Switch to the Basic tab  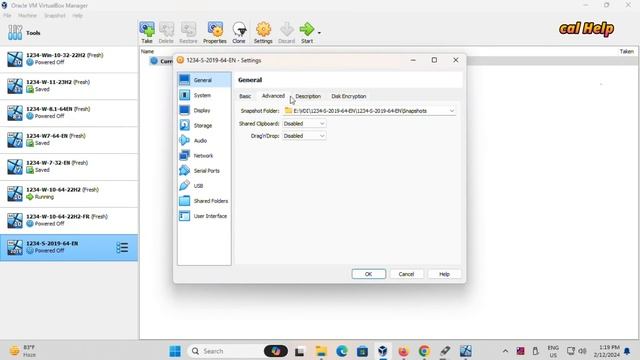(245, 96)
